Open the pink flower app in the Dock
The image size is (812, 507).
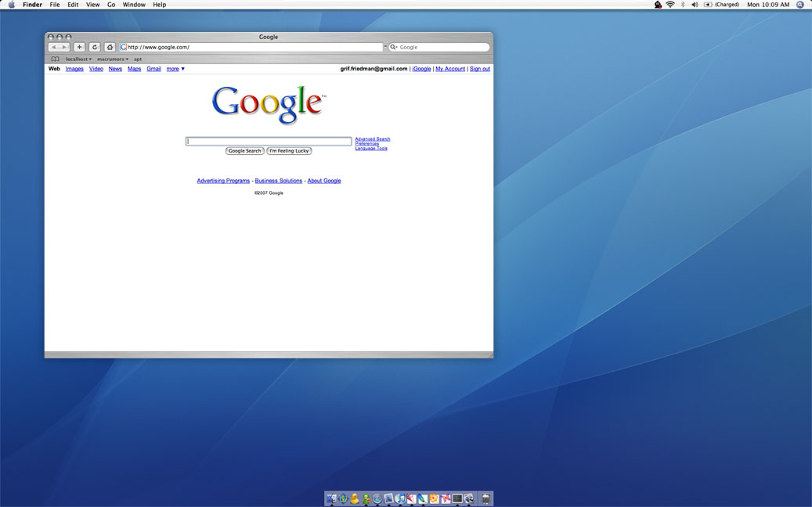[446, 498]
